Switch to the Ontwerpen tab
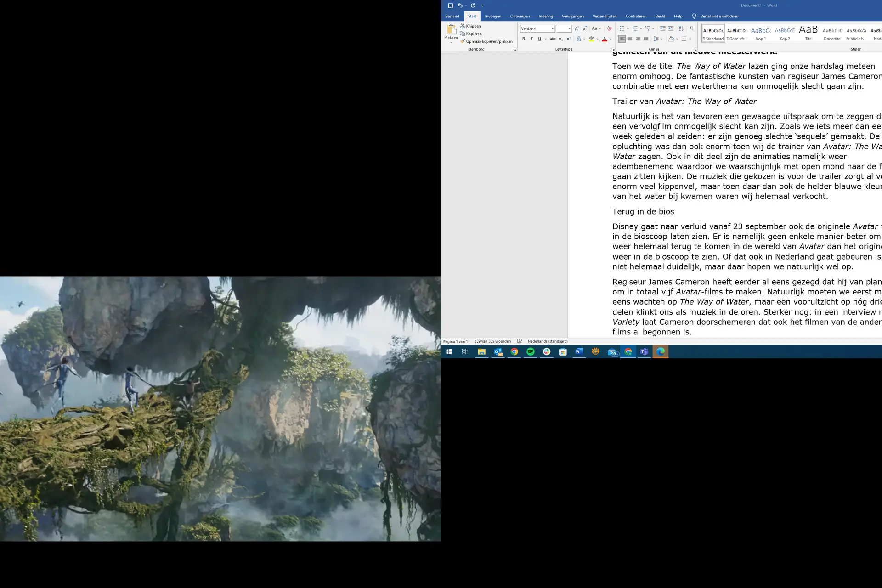Image resolution: width=882 pixels, height=588 pixels. pos(520,16)
